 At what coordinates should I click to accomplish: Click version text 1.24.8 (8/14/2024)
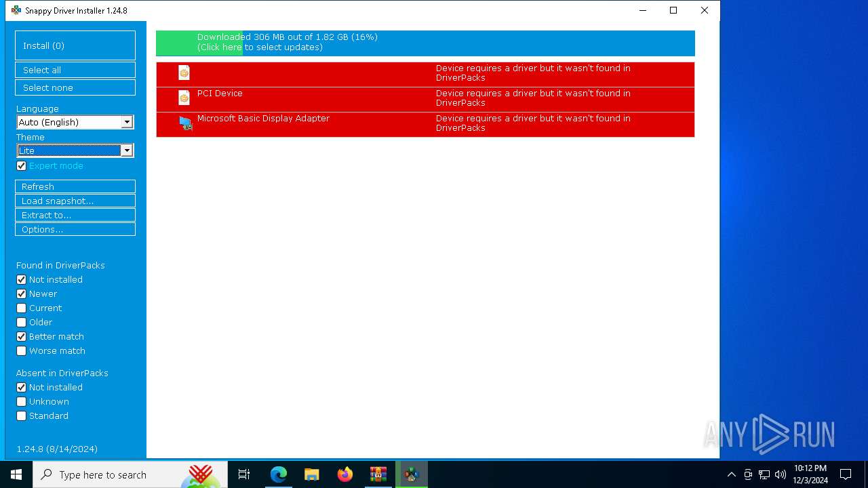click(x=57, y=449)
